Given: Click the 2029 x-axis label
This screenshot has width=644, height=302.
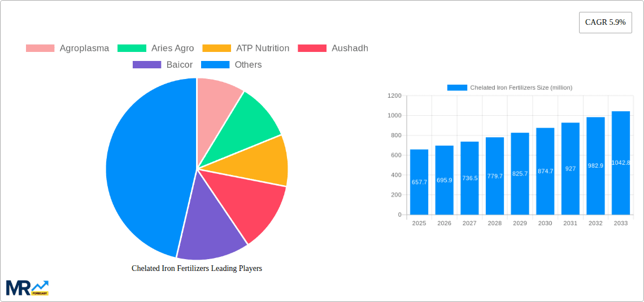Looking at the screenshot, I should 520,224.
